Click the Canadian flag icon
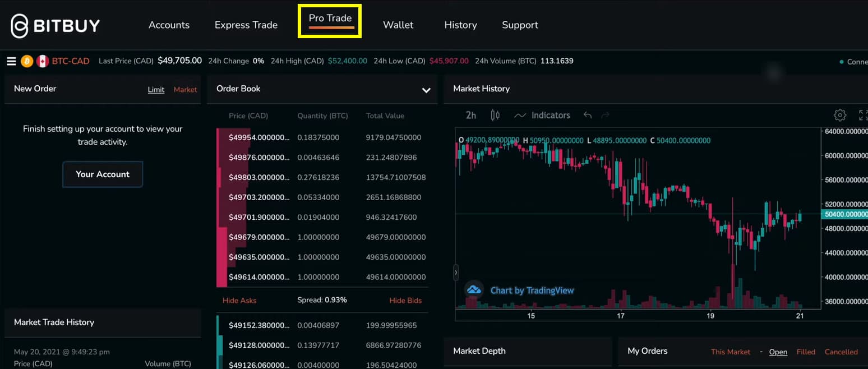Image resolution: width=868 pixels, height=369 pixels. 43,61
